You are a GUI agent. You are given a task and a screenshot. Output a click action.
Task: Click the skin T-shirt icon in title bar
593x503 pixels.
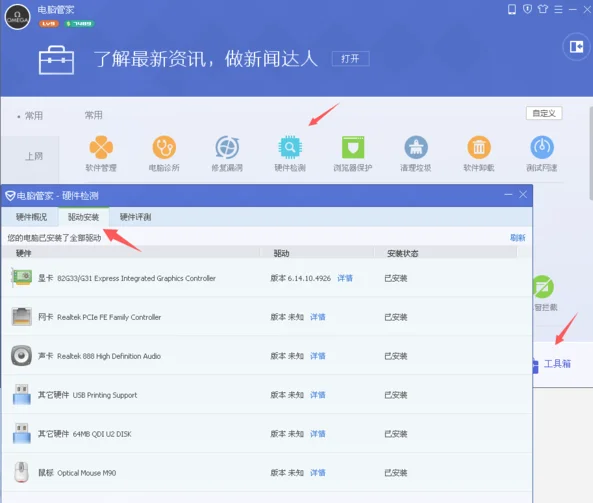543,9
